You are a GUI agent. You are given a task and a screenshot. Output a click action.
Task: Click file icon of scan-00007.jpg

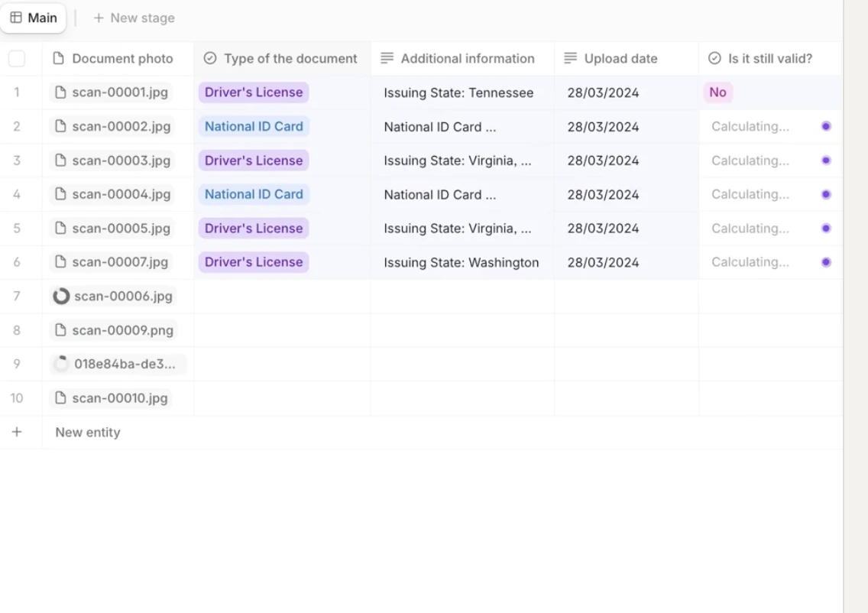click(x=60, y=262)
